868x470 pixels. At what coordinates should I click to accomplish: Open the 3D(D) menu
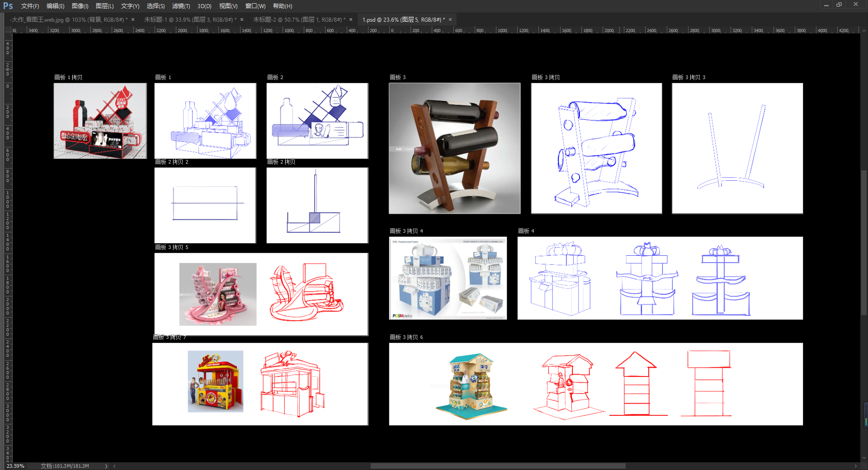tap(204, 6)
